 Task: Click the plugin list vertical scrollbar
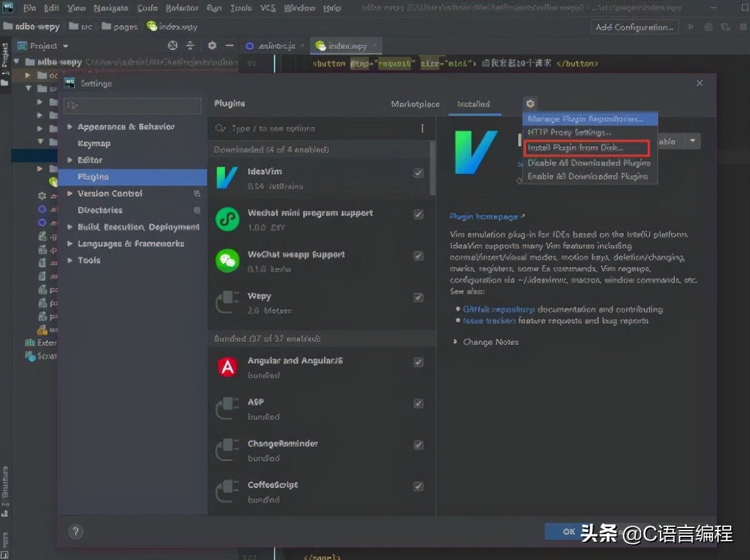click(x=432, y=169)
